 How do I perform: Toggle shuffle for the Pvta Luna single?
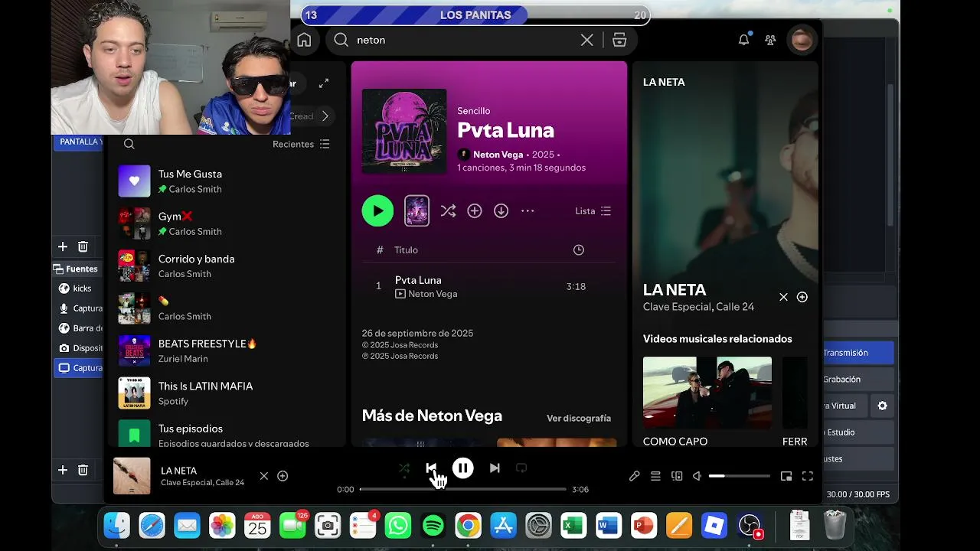click(448, 210)
